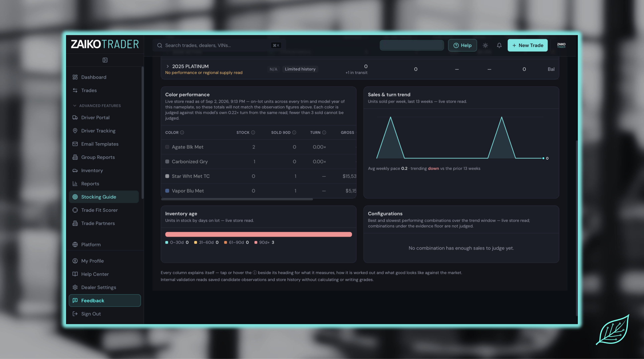
Task: Click the Color performance horizontal scrollbar
Action: click(x=237, y=199)
